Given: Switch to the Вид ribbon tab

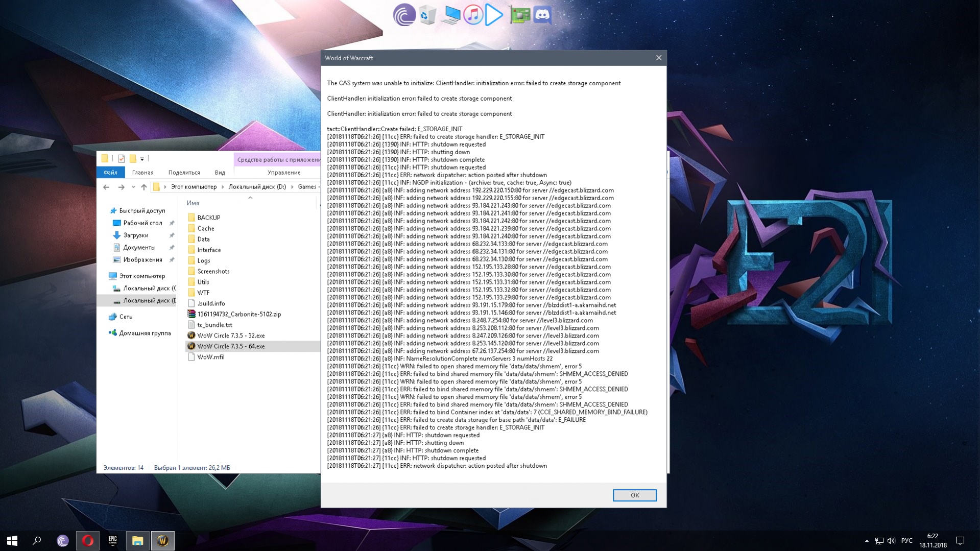Looking at the screenshot, I should click(220, 173).
